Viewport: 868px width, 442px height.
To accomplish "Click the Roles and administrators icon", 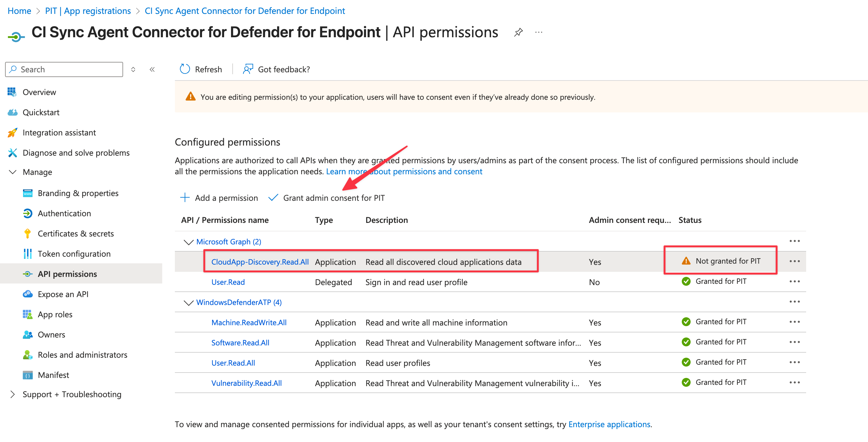I will pos(28,355).
